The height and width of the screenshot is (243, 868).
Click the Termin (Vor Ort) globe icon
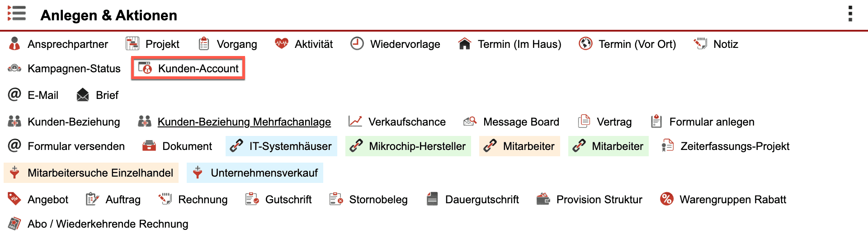585,44
